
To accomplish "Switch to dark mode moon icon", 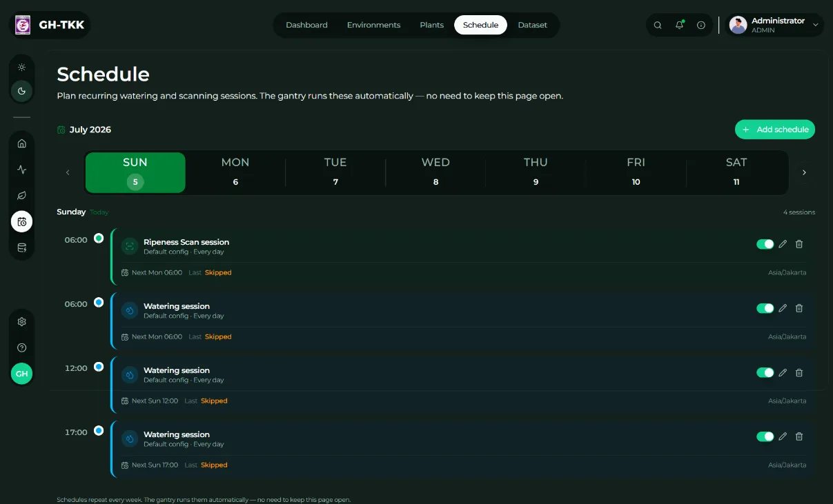I will 22,91.
